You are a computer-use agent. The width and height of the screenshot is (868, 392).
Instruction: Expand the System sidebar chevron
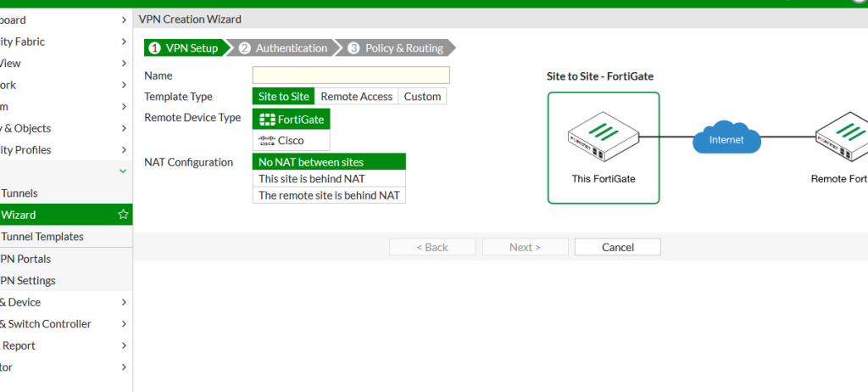124,106
